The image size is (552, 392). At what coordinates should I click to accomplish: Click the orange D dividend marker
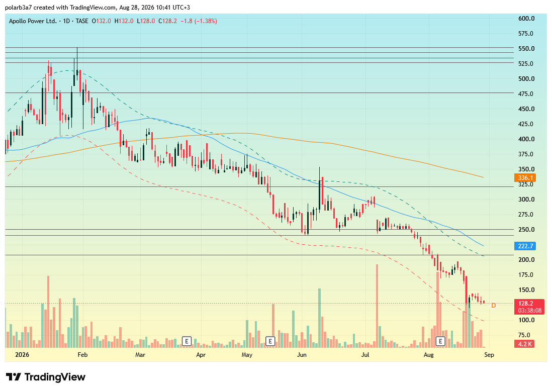pos(494,306)
